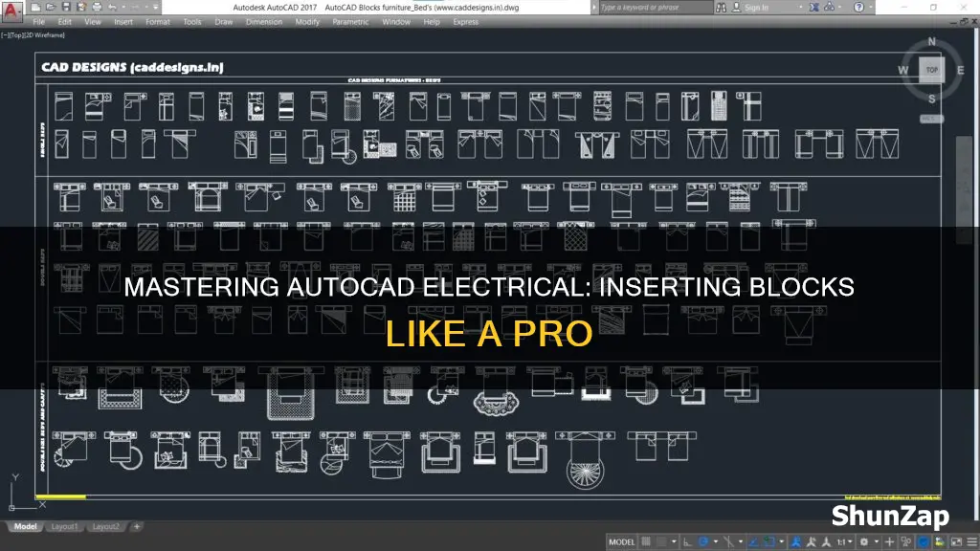Open the WCS dropdown below the ViewCube
This screenshot has width=980, height=551.
931,119
